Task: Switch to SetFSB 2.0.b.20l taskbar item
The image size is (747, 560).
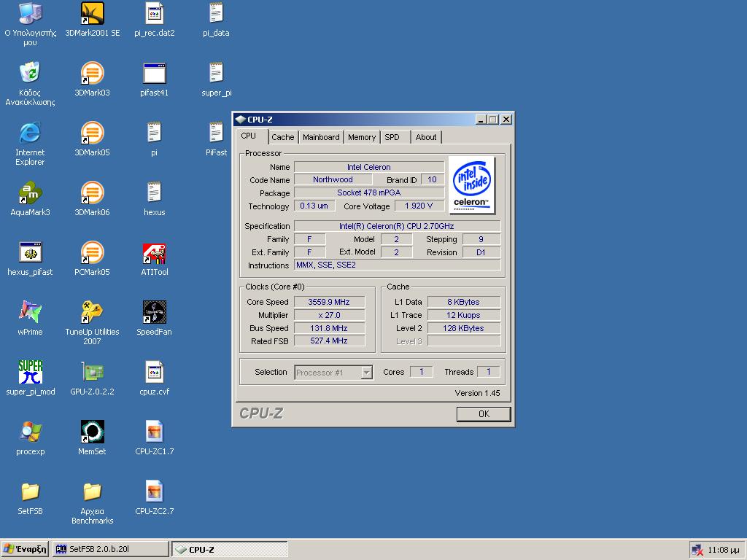Action: pyautogui.click(x=111, y=549)
